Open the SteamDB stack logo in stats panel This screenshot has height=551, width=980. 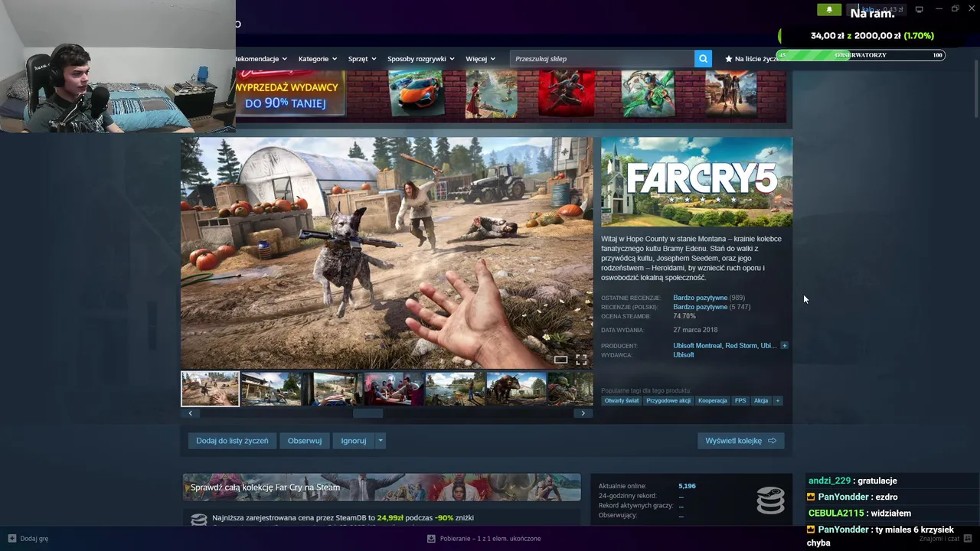click(x=770, y=500)
